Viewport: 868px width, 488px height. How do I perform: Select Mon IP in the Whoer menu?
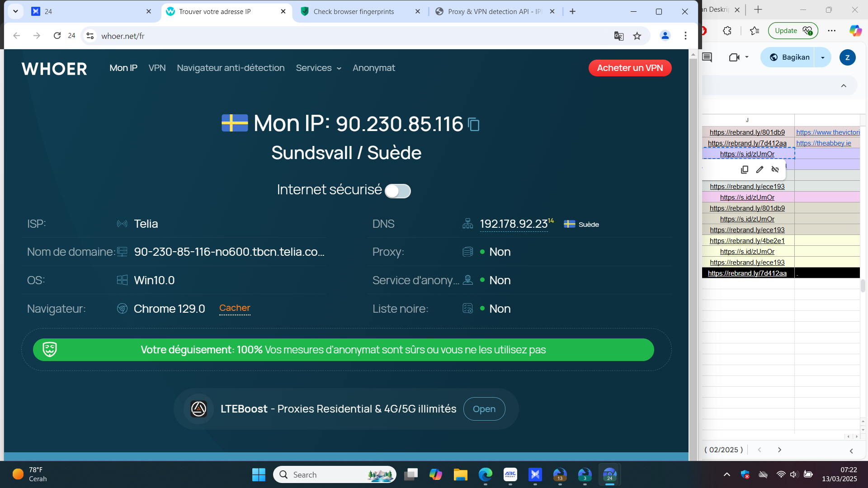click(123, 68)
